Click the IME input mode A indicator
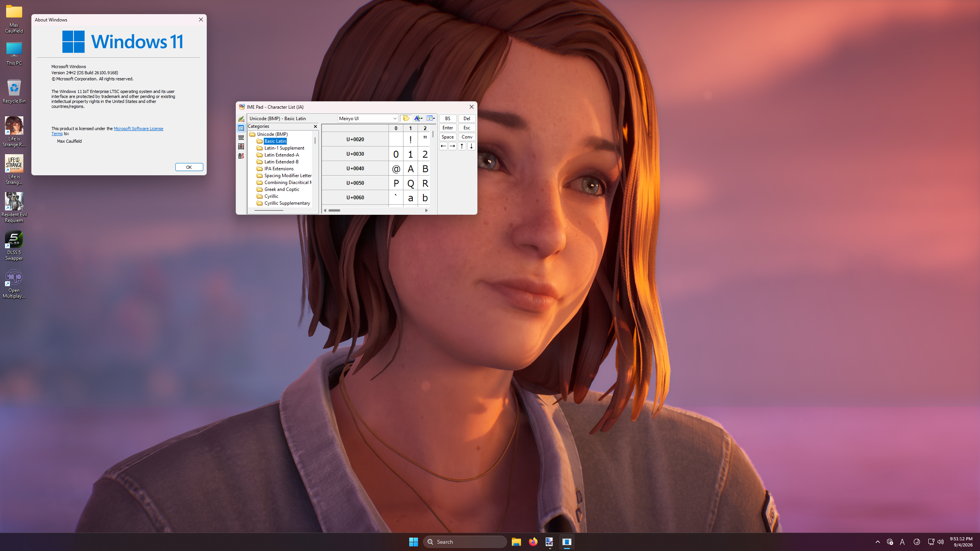This screenshot has width=980, height=551. tap(902, 542)
